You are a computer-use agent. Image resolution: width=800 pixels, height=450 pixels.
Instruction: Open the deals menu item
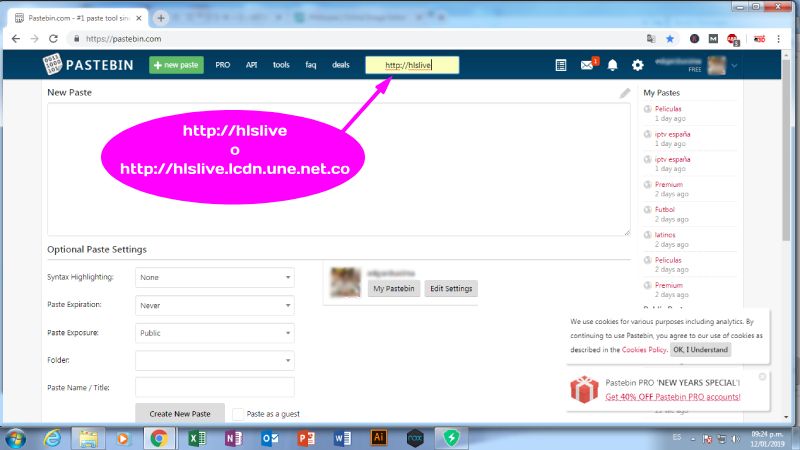[341, 65]
